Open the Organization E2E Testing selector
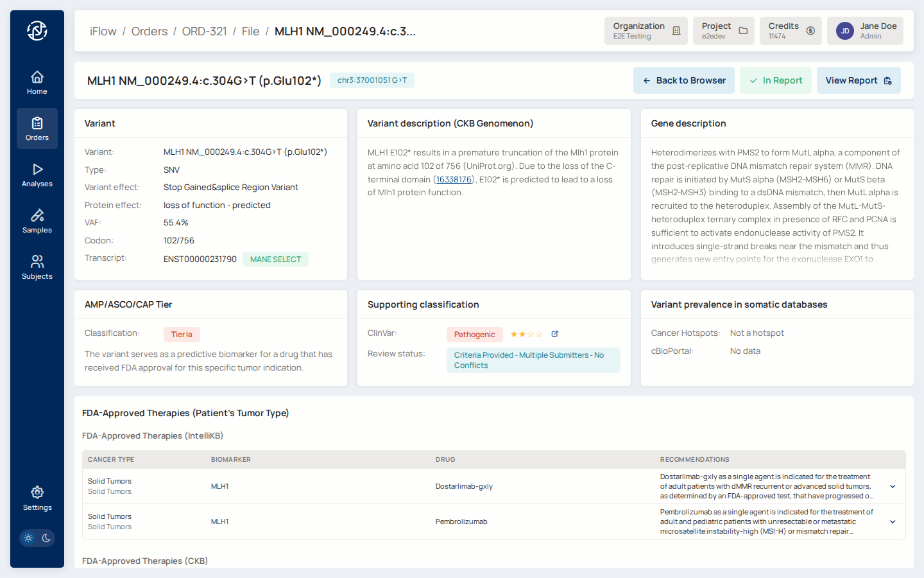 click(x=646, y=31)
